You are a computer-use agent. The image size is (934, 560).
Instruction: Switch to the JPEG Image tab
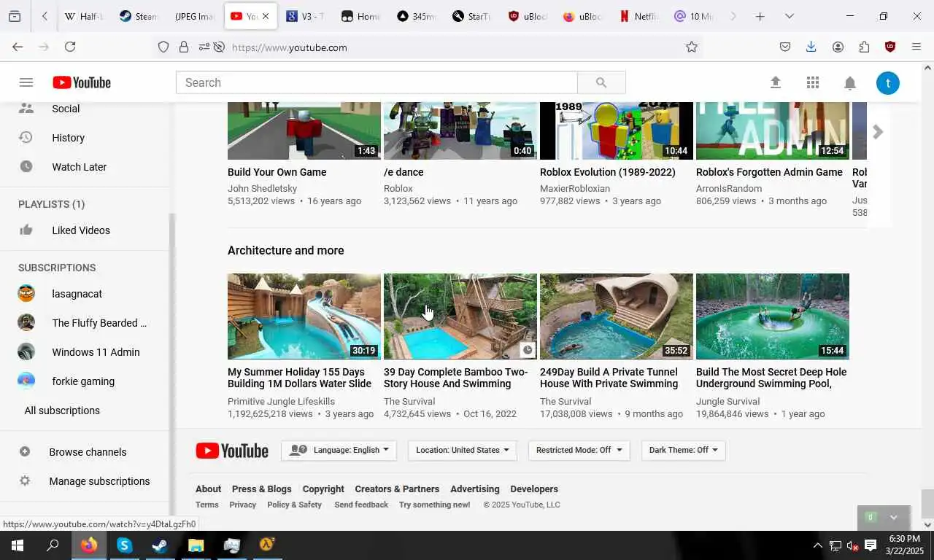point(194,16)
